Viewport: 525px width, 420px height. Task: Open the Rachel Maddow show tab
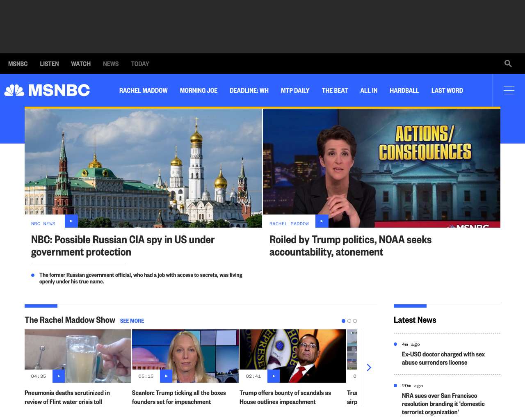pyautogui.click(x=144, y=90)
